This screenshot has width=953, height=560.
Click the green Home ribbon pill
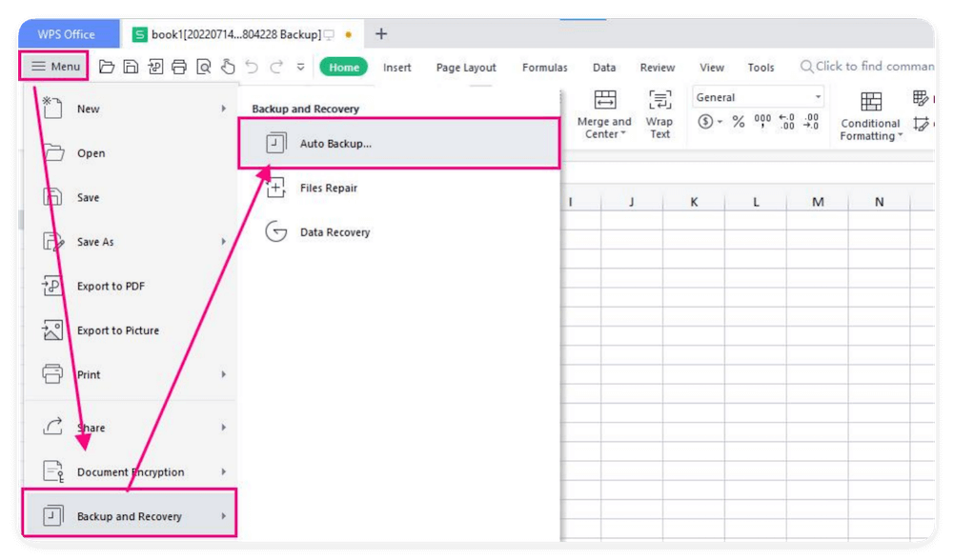tap(343, 68)
